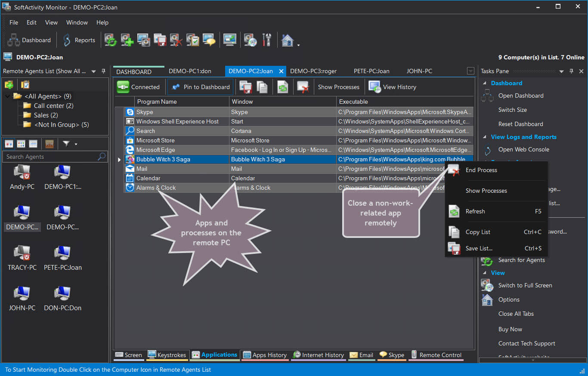Click Open Web Console link in Tasks Pane
This screenshot has height=376, width=588.
[523, 150]
